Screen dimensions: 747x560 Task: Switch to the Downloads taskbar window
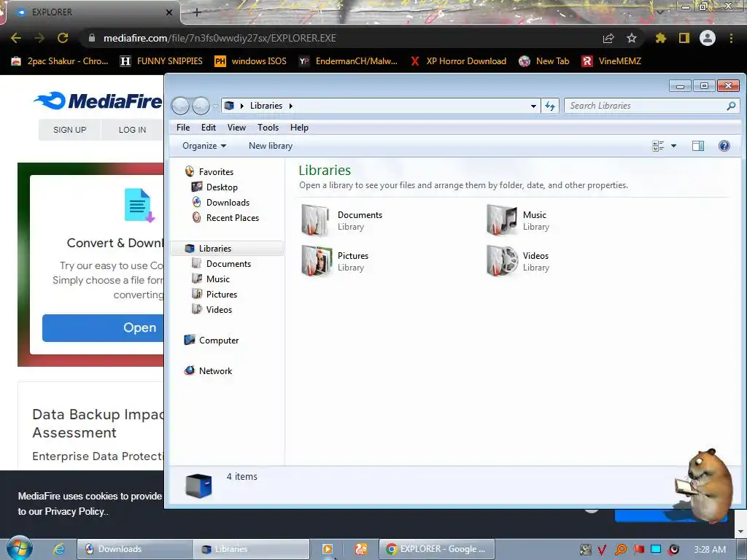coord(135,549)
